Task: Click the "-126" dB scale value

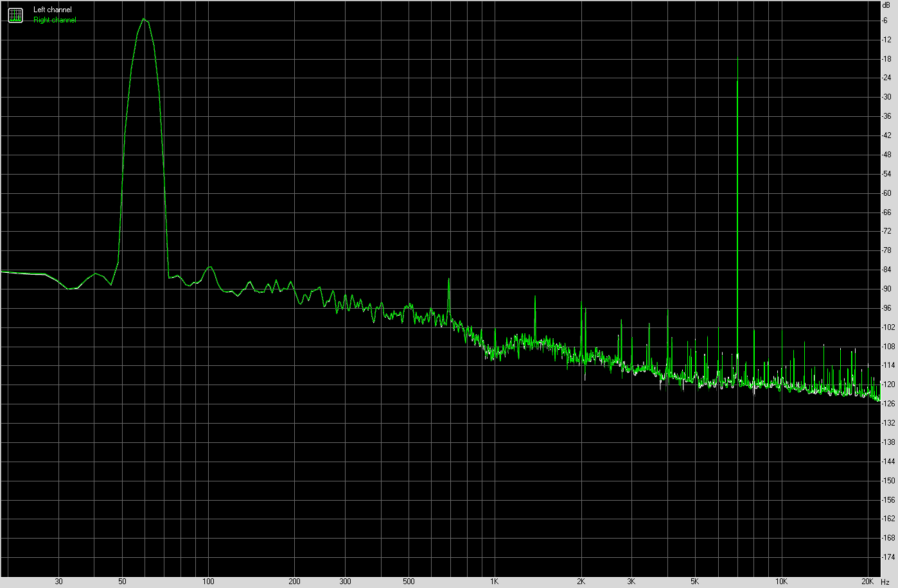Action: 889,404
